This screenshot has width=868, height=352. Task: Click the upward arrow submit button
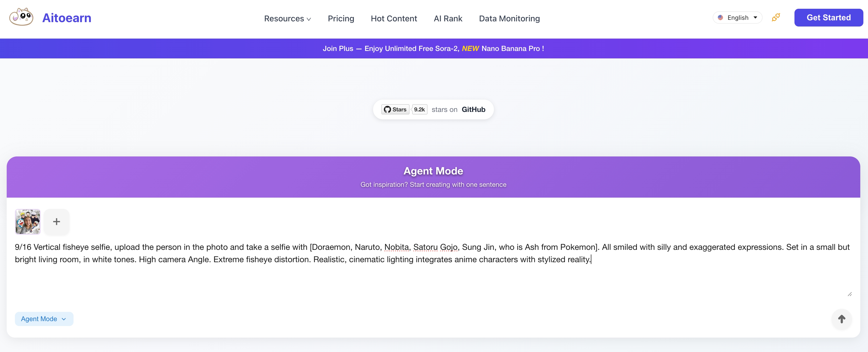click(842, 319)
